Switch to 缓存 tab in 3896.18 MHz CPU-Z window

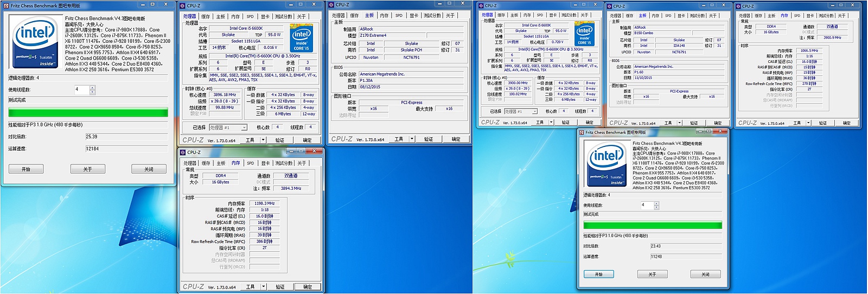[207, 16]
